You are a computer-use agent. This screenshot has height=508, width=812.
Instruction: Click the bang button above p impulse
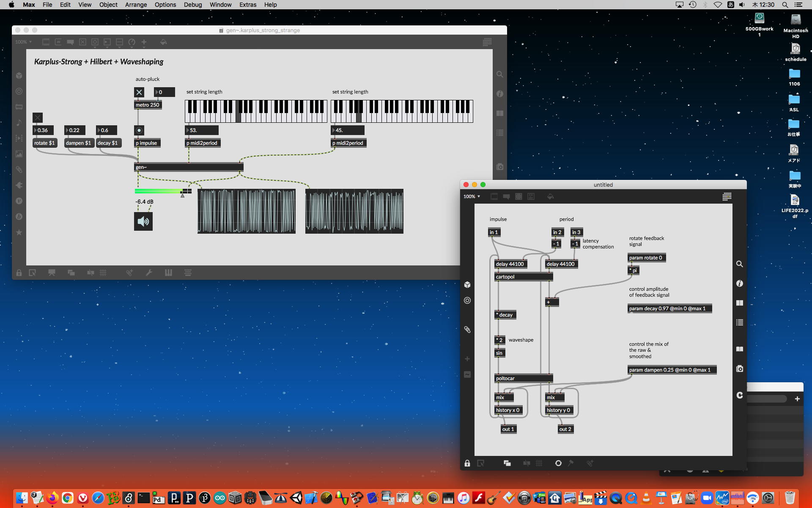click(x=139, y=130)
